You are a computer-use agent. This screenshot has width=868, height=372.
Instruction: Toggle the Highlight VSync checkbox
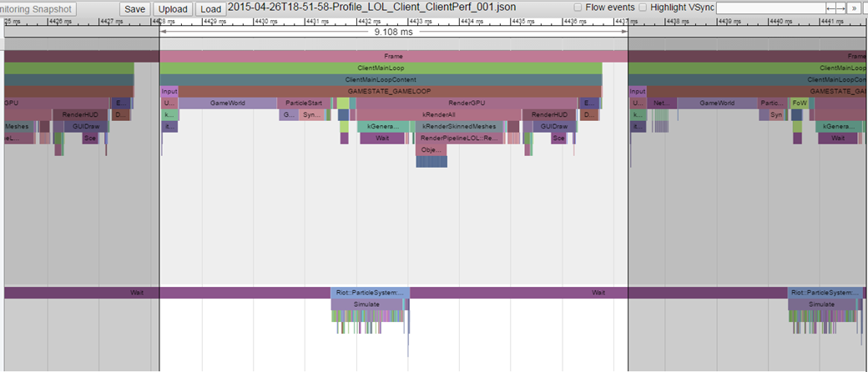[643, 8]
